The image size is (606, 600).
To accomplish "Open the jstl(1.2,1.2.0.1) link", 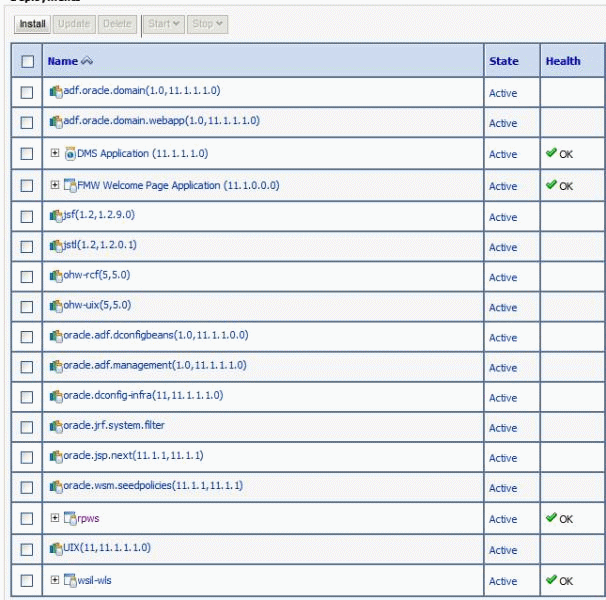I will click(100, 245).
